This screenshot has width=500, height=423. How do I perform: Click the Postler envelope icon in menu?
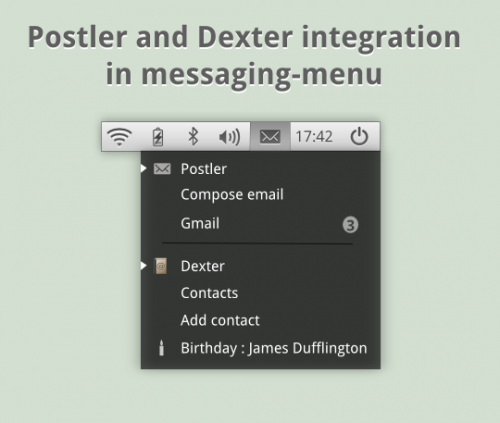(162, 169)
